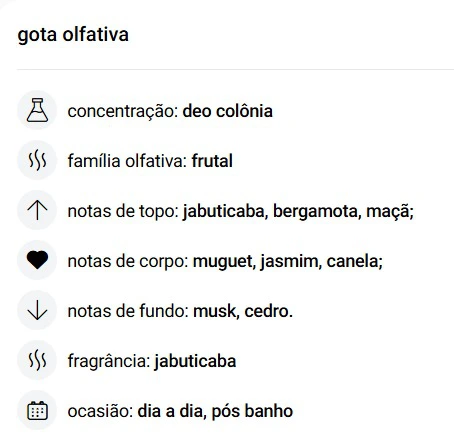Click the steam icon beside família olfativa
Screen dimensions: 454x435
(x=37, y=160)
